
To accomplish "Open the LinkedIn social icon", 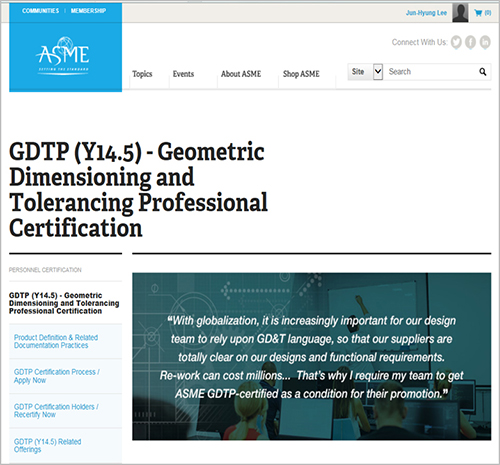I will 485,42.
